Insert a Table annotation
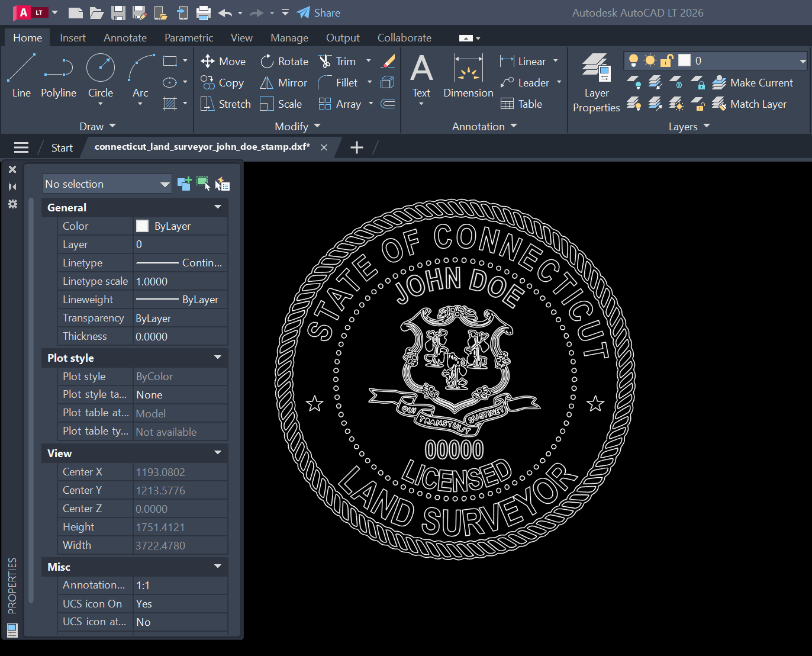Screen dimensions: 812x656 point(521,104)
